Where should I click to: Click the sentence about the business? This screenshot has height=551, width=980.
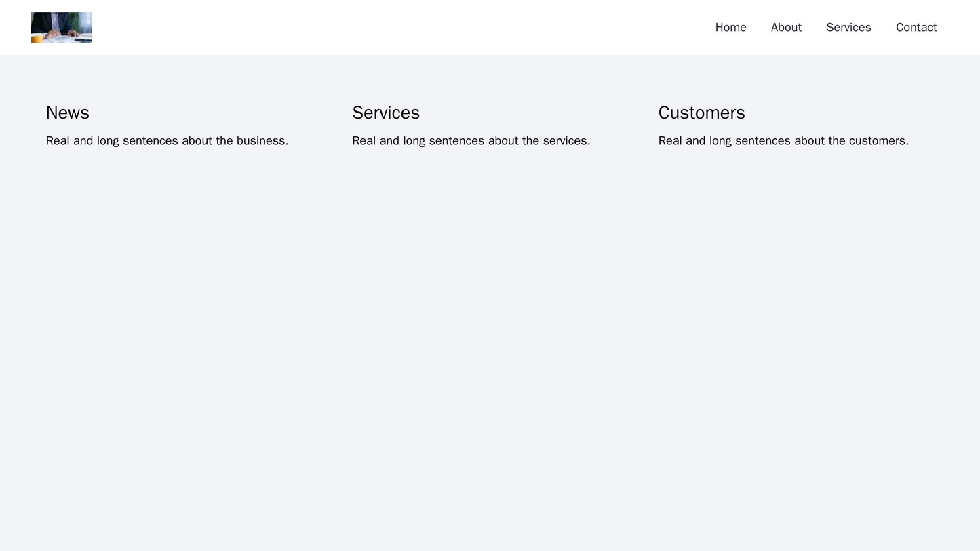[x=167, y=141]
